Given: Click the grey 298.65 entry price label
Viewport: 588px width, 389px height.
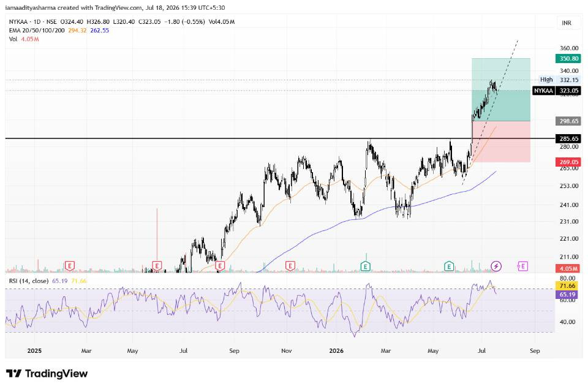Looking at the screenshot, I should tap(568, 121).
